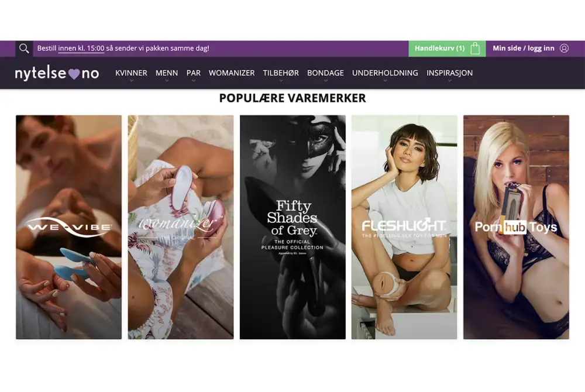585x392 pixels.
Task: Expand the BONDAGE dropdown arrow
Action: click(325, 81)
